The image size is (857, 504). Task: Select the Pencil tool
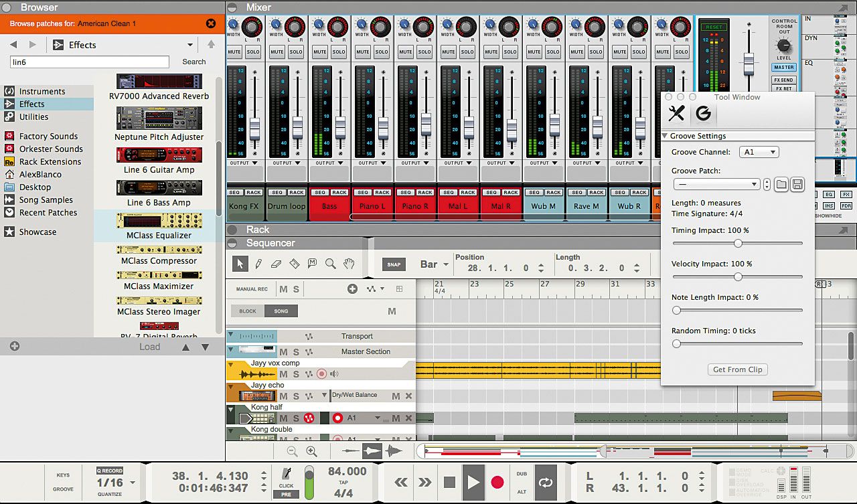pyautogui.click(x=258, y=264)
